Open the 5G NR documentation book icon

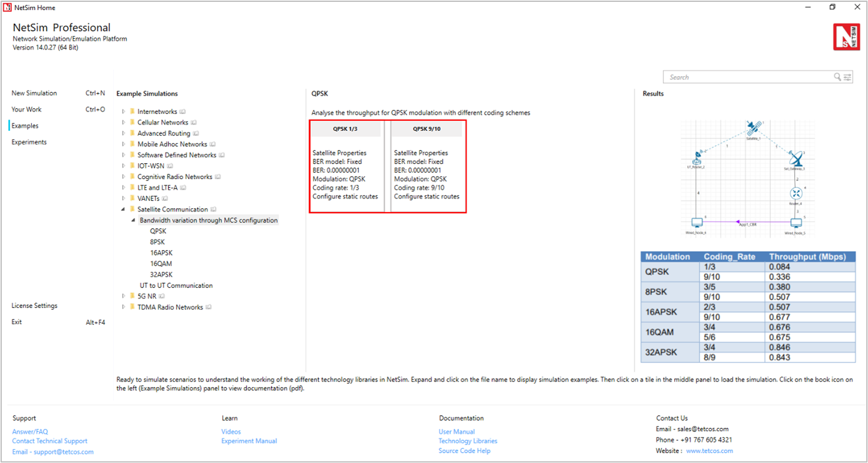pos(162,297)
